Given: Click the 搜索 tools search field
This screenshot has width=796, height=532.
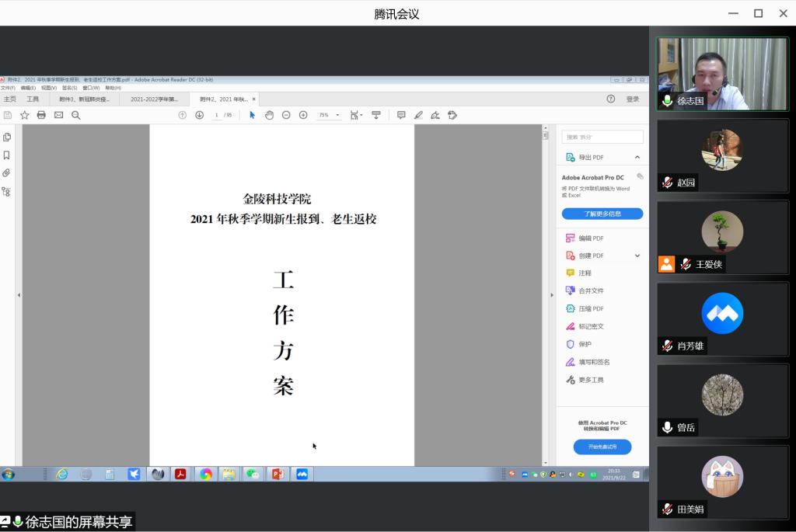Looking at the screenshot, I should pyautogui.click(x=602, y=137).
